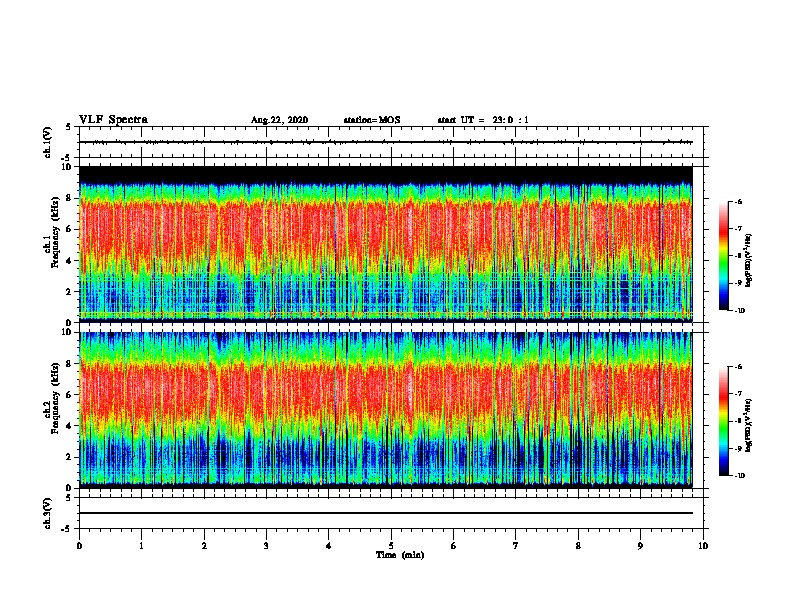The image size is (792, 612).
Task: Click time axis tick label '7'
Action: 516,546
